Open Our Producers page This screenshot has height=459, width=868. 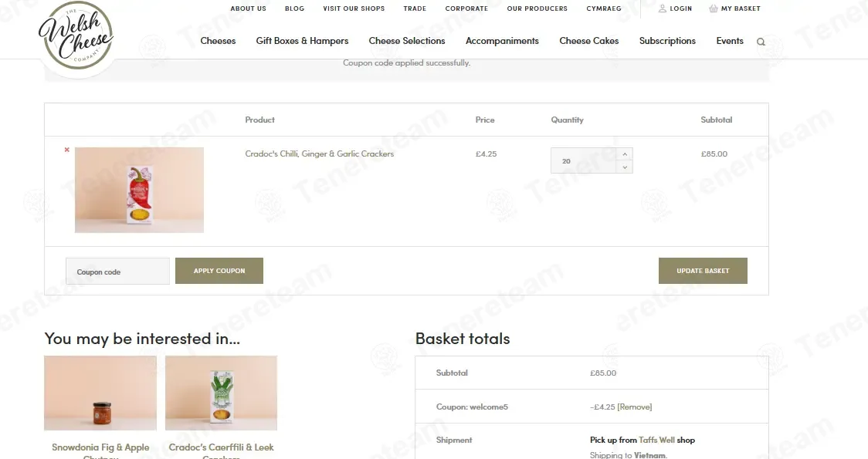tap(537, 8)
